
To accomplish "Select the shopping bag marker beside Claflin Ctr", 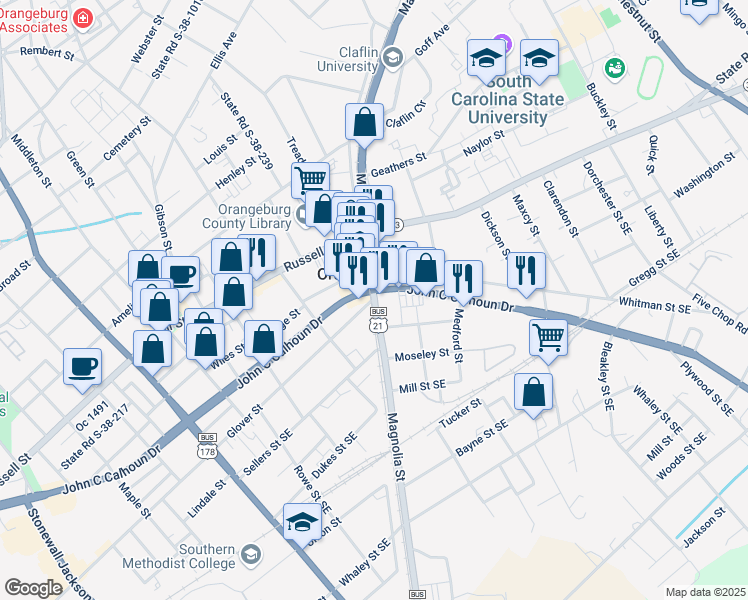I will coord(364,124).
